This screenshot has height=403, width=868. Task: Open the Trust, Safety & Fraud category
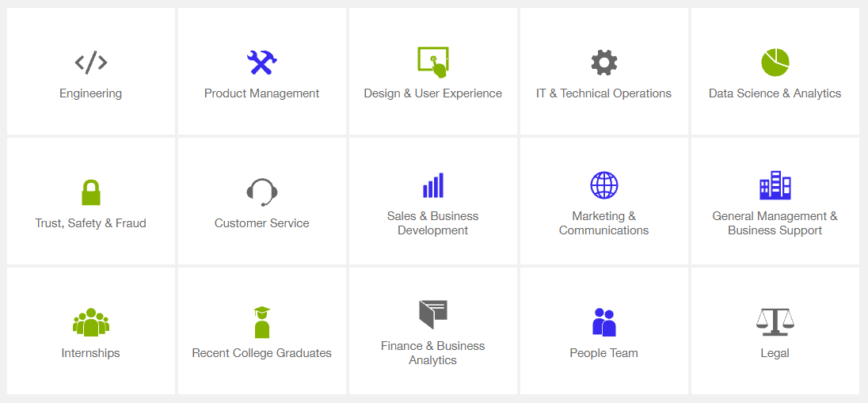91,223
